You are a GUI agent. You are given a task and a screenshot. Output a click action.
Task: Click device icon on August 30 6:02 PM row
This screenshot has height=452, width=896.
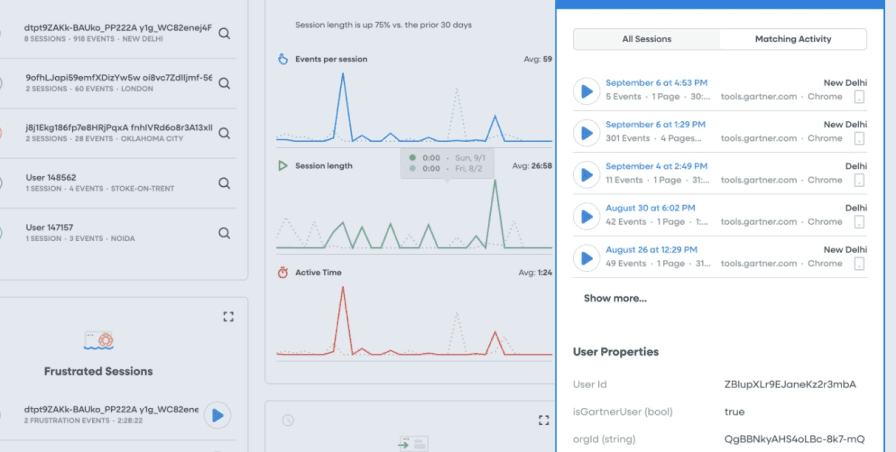tap(859, 222)
